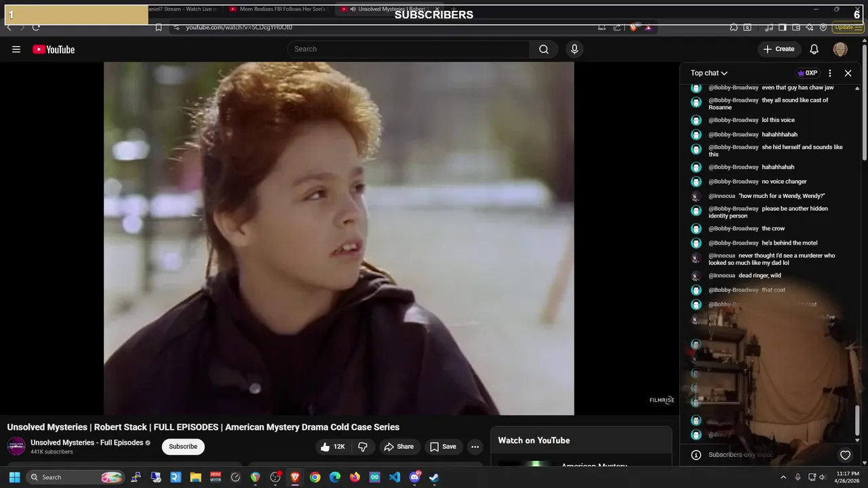Go to the YouTube home logo
The height and width of the screenshot is (488, 868).
click(x=54, y=49)
